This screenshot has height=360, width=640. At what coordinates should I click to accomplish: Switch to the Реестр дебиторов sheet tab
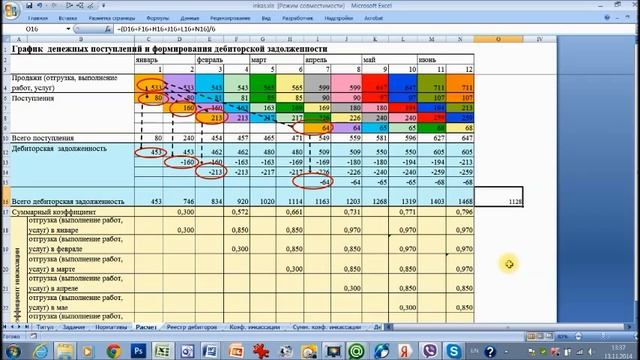coord(191,327)
